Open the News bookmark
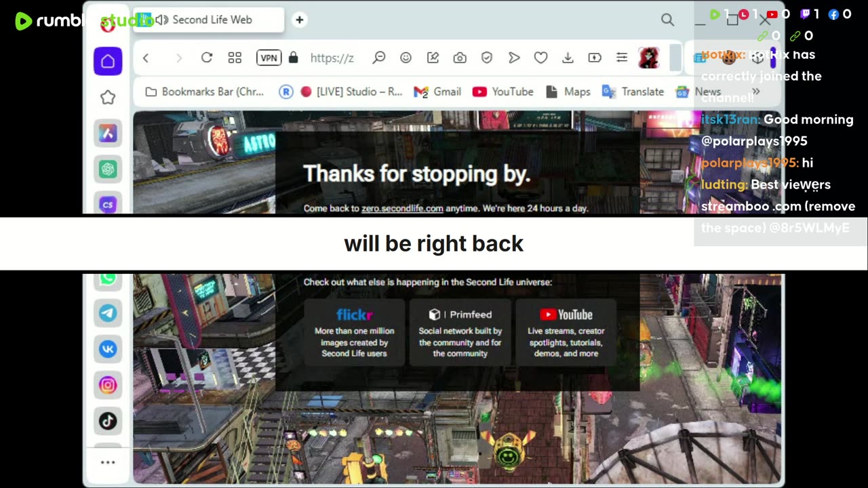 click(698, 91)
